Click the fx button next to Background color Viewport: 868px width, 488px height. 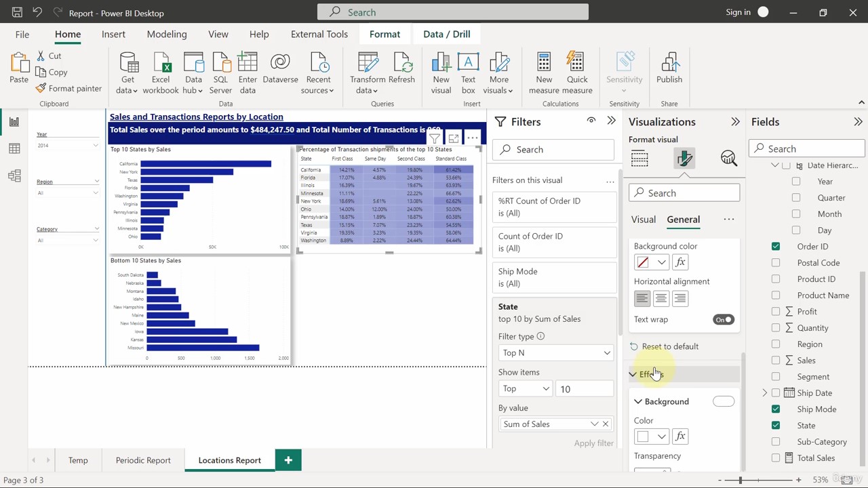(x=680, y=262)
